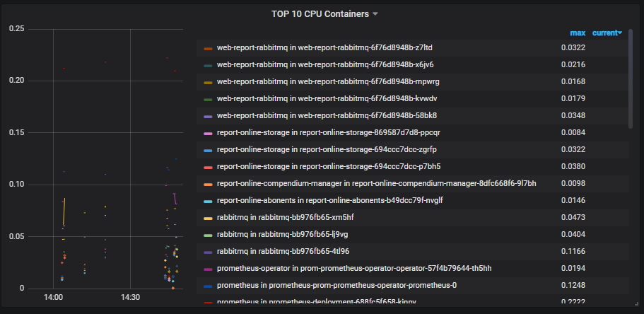Click max value 0.0473
This screenshot has width=644, height=314.
573,217
